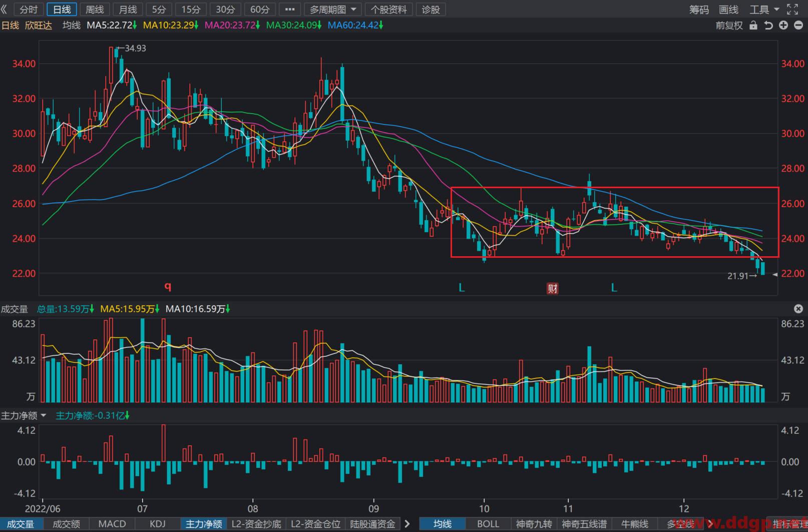Show more indicator tabs with the arrow

click(408, 524)
